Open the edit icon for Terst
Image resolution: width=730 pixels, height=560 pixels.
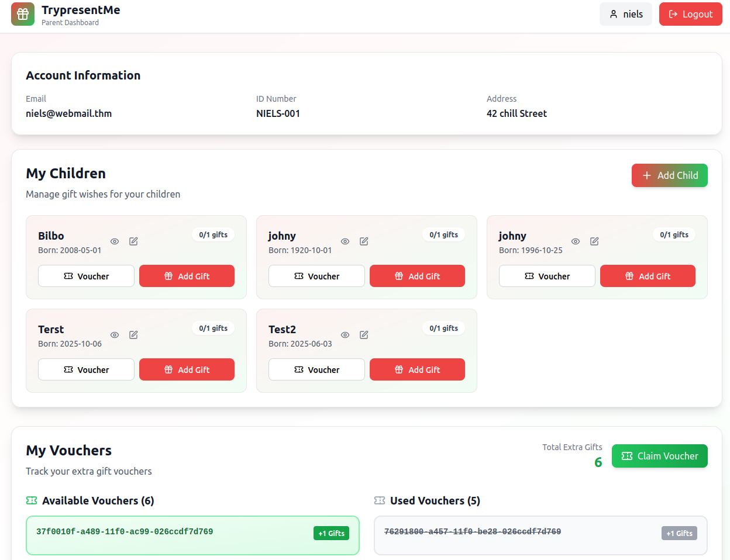[133, 335]
